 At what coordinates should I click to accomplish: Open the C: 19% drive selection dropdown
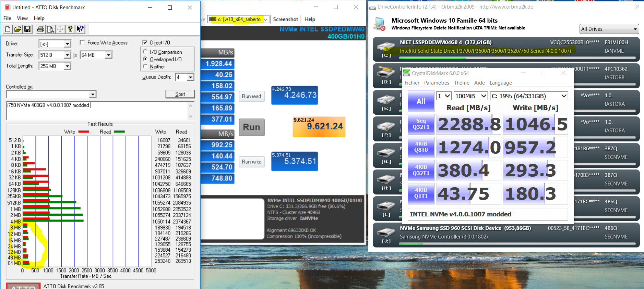[x=529, y=96]
